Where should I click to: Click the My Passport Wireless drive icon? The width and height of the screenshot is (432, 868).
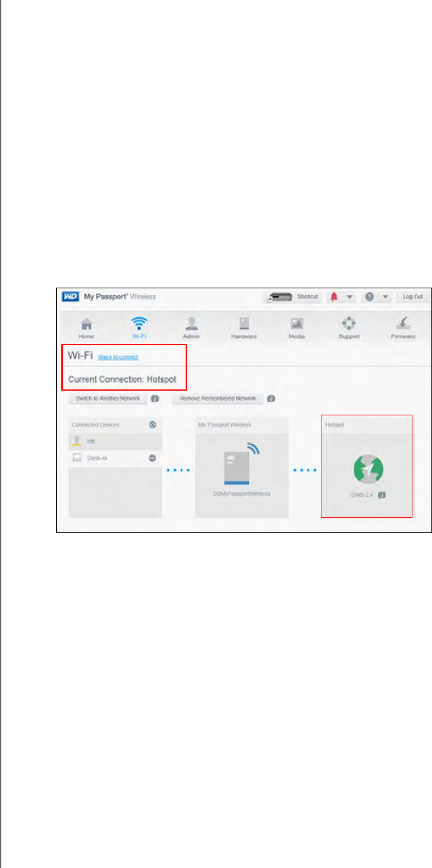[x=241, y=465]
